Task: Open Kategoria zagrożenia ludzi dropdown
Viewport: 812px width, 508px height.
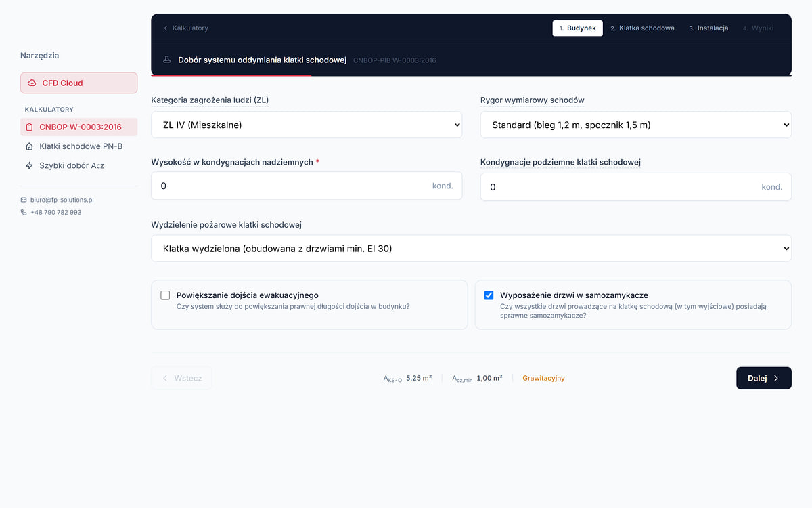Action: (307, 125)
